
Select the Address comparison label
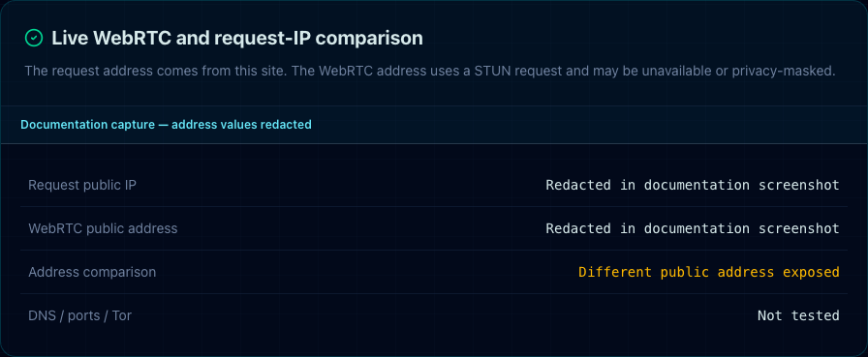[92, 272]
